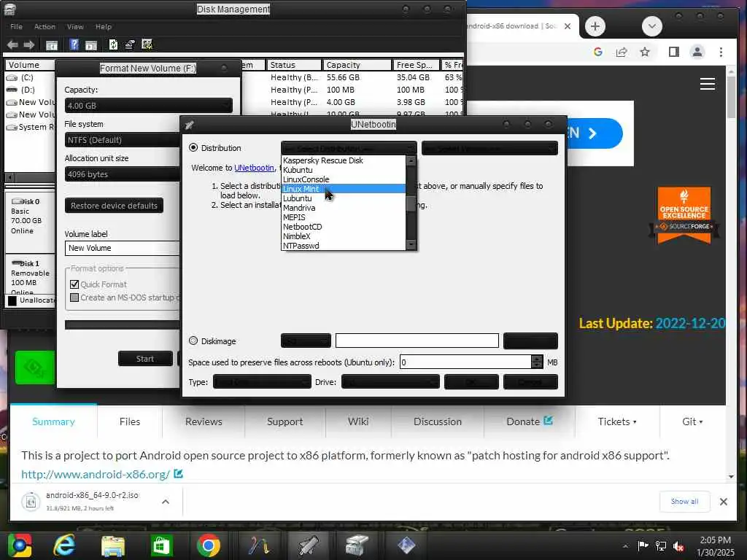Open the View menu in Disk Management
Viewport: 747px width, 560px height.
tap(75, 27)
